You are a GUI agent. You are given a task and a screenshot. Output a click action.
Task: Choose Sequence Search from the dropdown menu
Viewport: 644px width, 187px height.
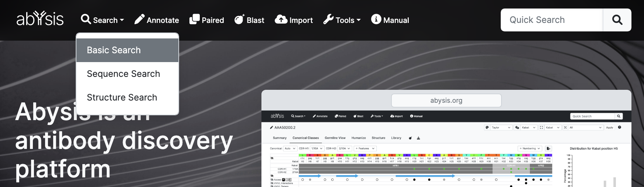pos(127,74)
